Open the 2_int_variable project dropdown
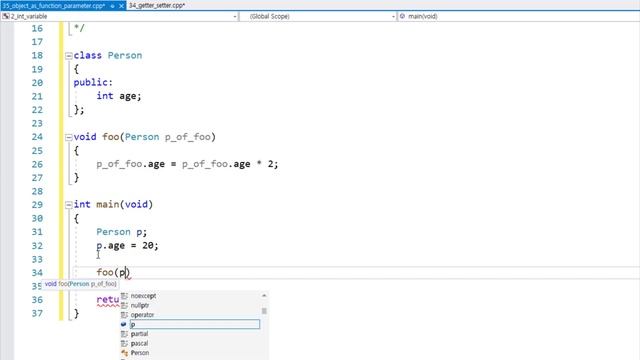 click(235, 16)
